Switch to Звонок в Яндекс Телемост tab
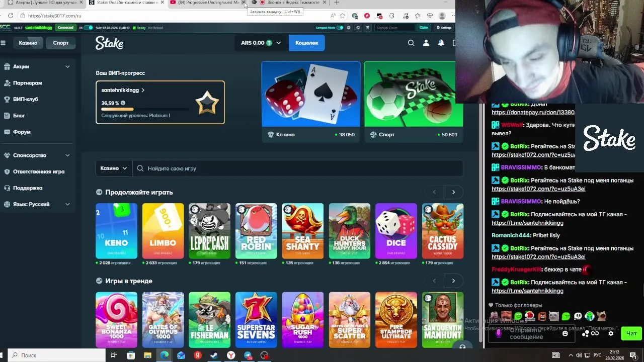Screen dimensions: 644x362 point(289,3)
